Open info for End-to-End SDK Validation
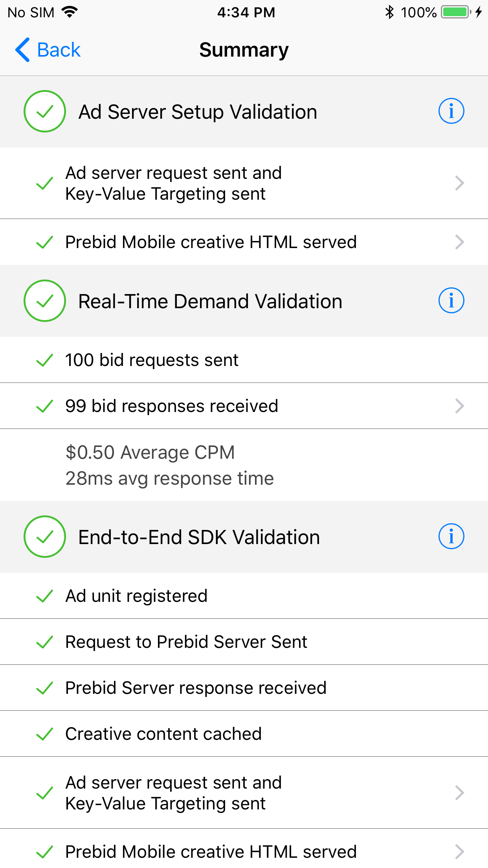The height and width of the screenshot is (868, 488). point(451,536)
